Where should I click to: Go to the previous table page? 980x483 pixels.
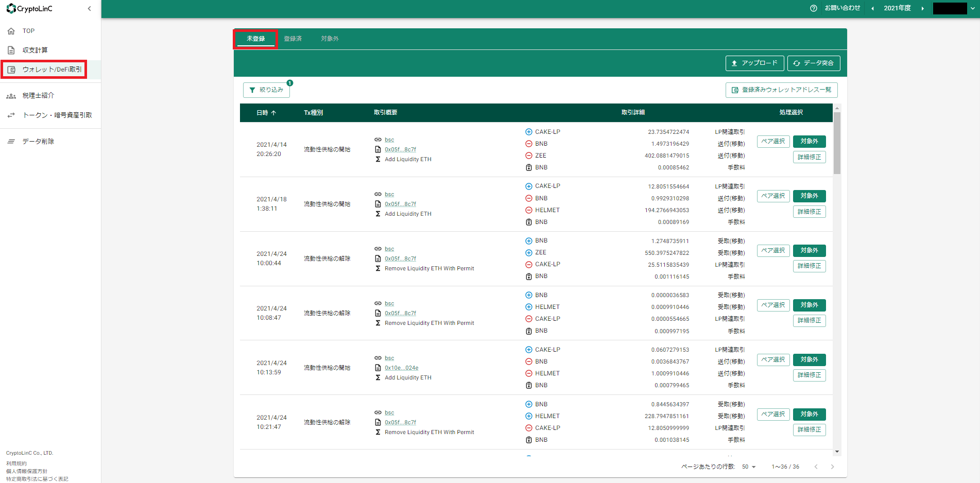[816, 467]
